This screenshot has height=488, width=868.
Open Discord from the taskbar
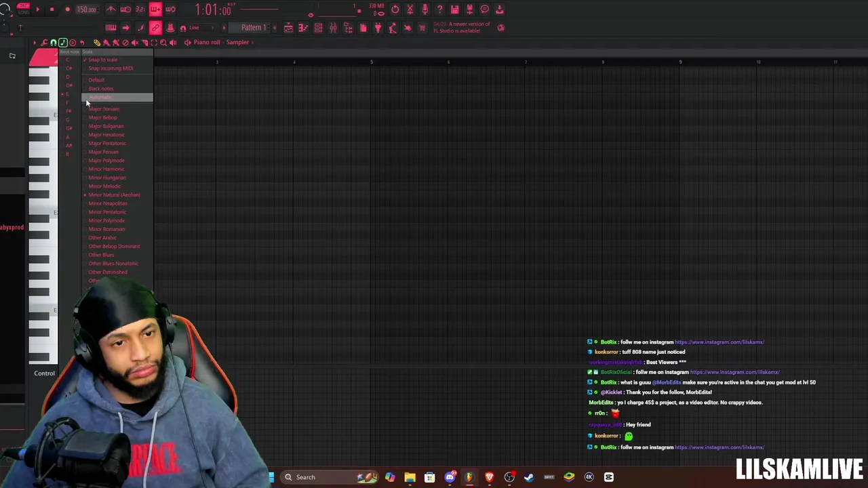tap(450, 477)
